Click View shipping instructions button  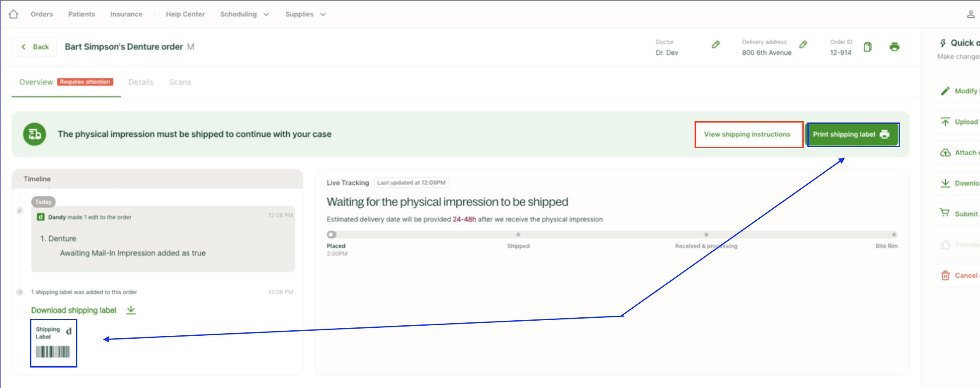tap(747, 134)
